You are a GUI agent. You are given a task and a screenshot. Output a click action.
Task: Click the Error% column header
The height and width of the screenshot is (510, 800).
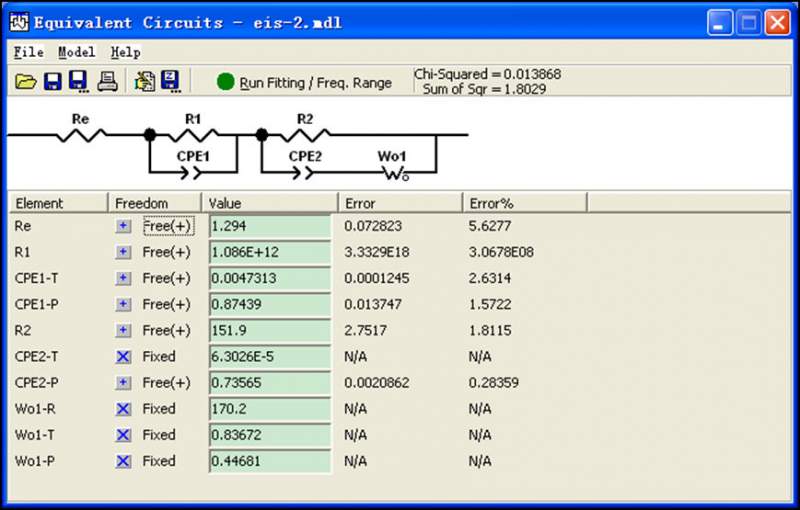(525, 203)
